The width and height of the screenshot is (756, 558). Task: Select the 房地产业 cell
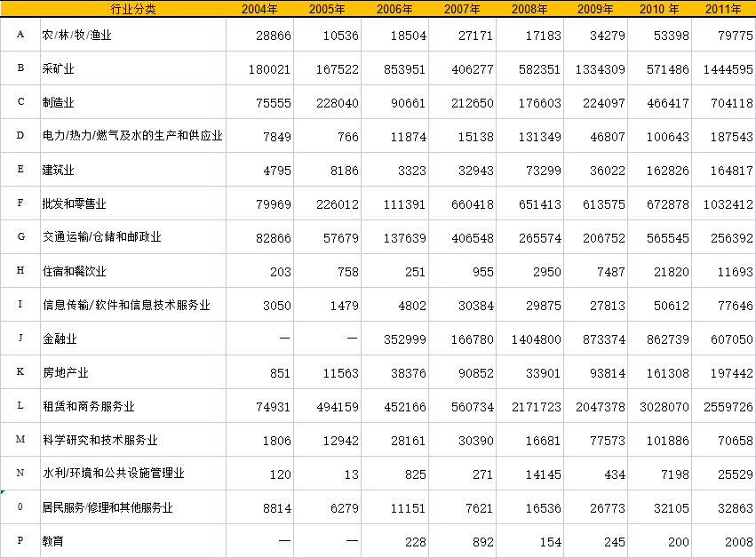(133, 371)
